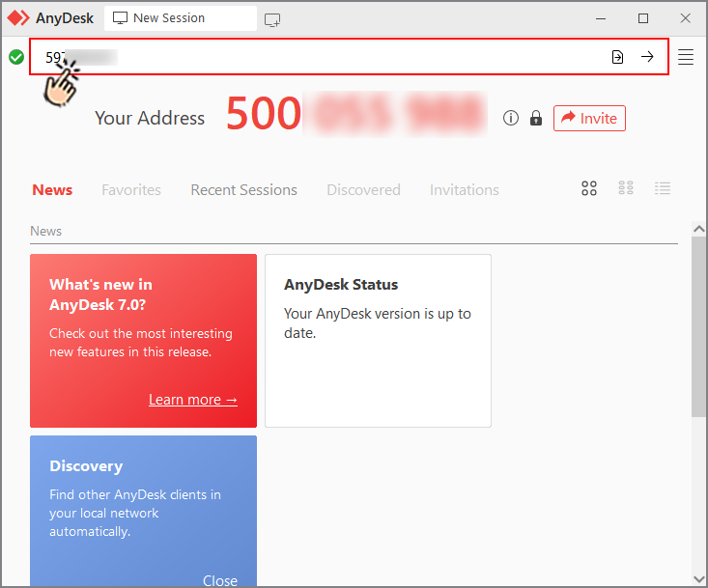Click the Invite button

pos(589,118)
